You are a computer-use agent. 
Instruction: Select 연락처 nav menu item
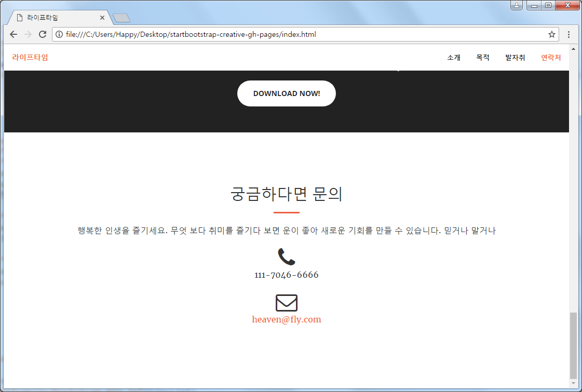click(x=551, y=58)
